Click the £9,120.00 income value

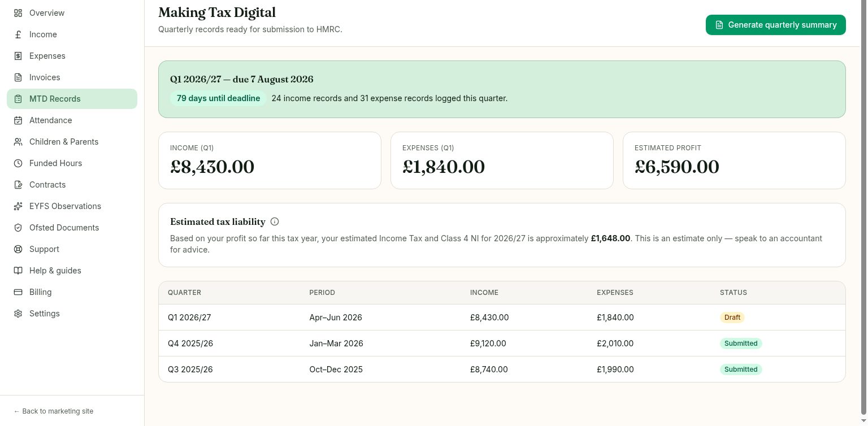[488, 344]
